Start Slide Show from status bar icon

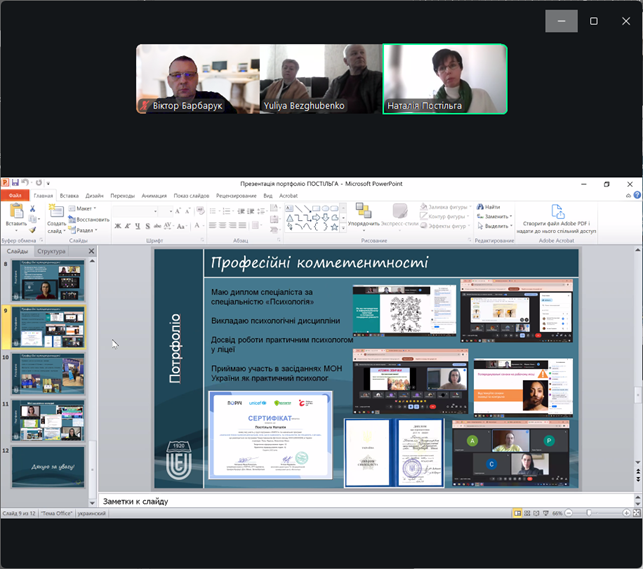pyautogui.click(x=546, y=513)
